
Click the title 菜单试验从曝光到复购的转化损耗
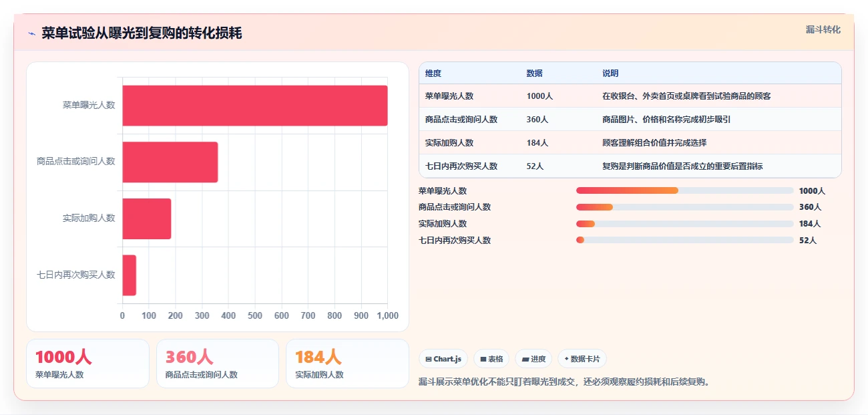(142, 33)
